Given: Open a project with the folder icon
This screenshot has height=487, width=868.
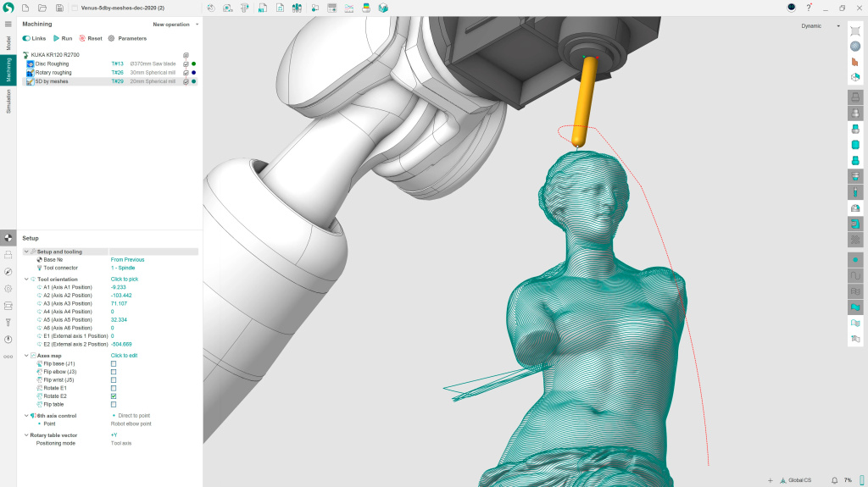Looking at the screenshot, I should click(42, 8).
